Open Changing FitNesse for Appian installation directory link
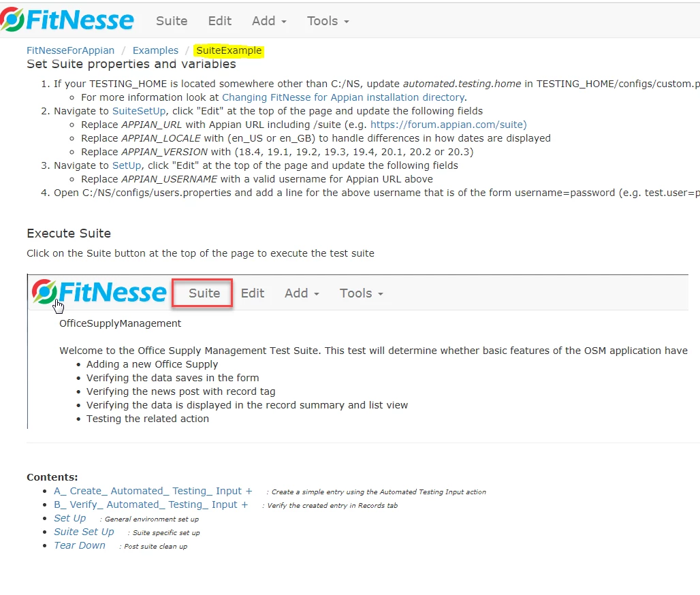700x595 pixels. tap(343, 97)
